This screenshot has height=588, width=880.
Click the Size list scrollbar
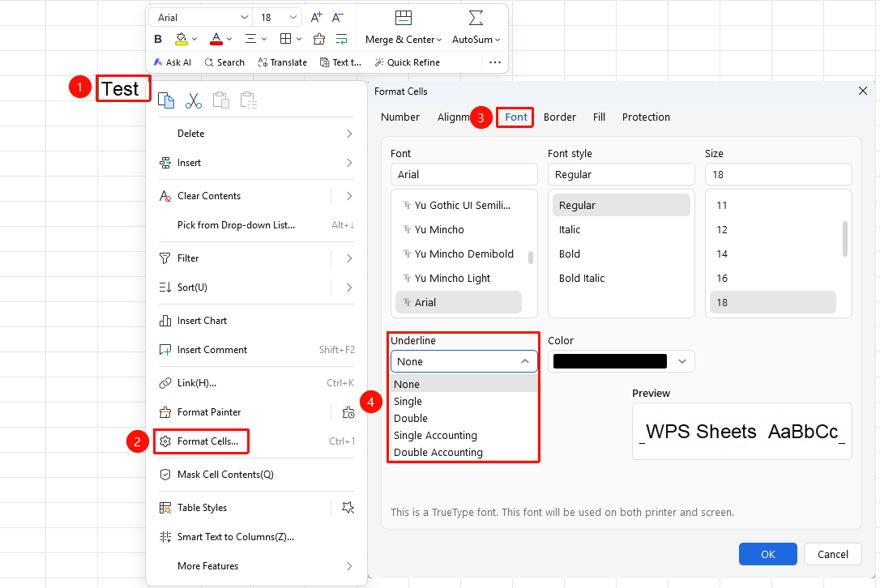pos(845,239)
